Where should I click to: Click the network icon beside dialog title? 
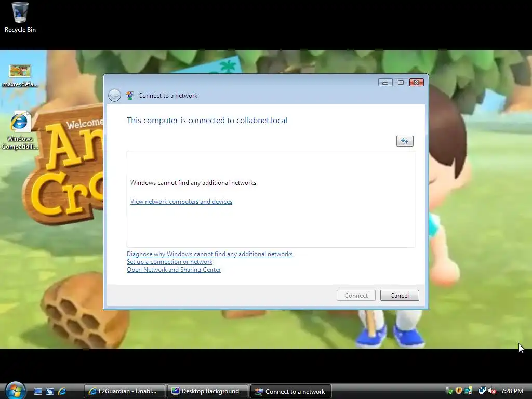point(130,96)
